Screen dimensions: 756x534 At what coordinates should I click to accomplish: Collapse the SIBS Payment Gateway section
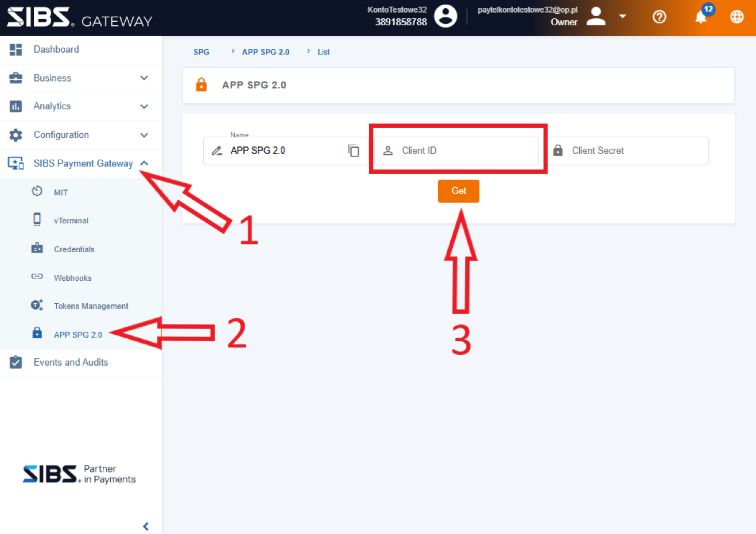pyautogui.click(x=144, y=164)
